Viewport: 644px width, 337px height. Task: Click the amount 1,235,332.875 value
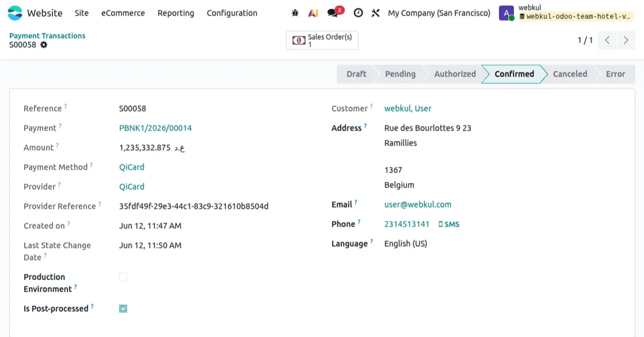click(x=152, y=148)
